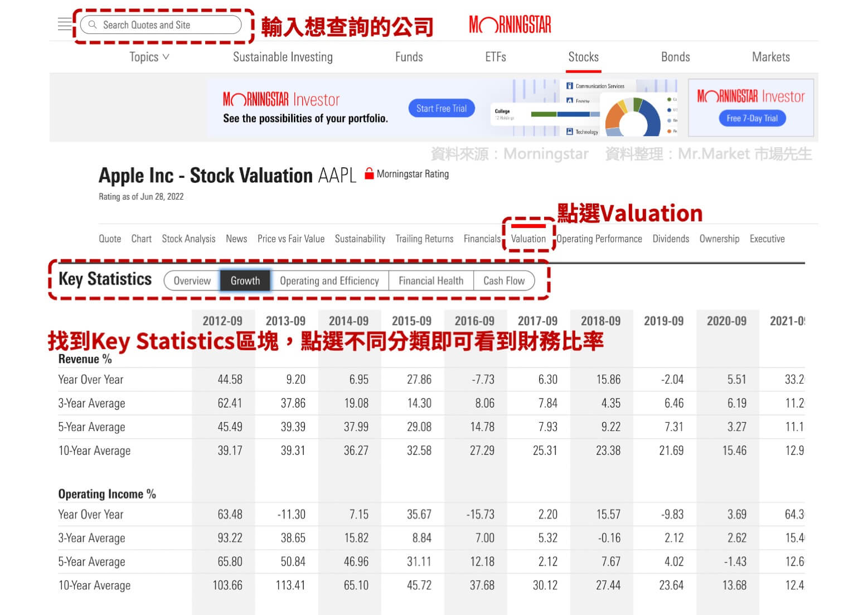Viewport: 868px width, 615px height.
Task: Click operating income value 23.64
Action: (x=671, y=585)
